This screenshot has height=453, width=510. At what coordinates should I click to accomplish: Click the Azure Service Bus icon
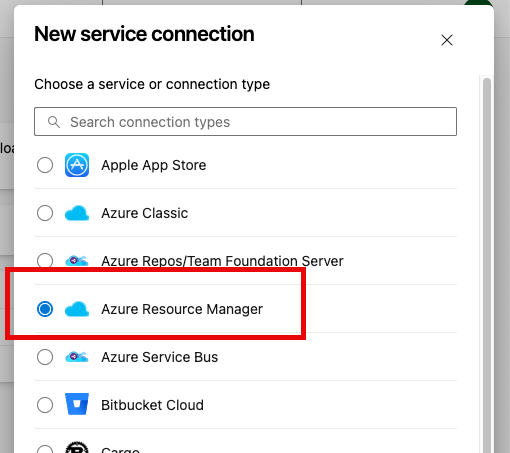77,357
